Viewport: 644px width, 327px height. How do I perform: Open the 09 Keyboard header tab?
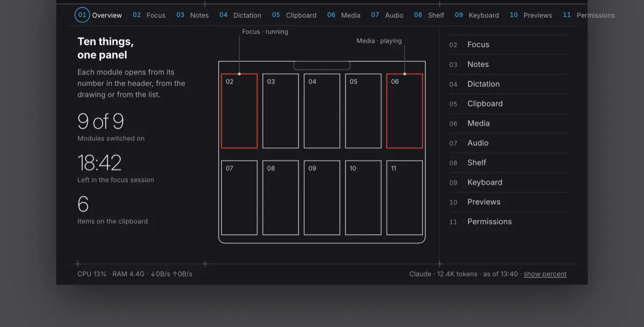pyautogui.click(x=477, y=15)
